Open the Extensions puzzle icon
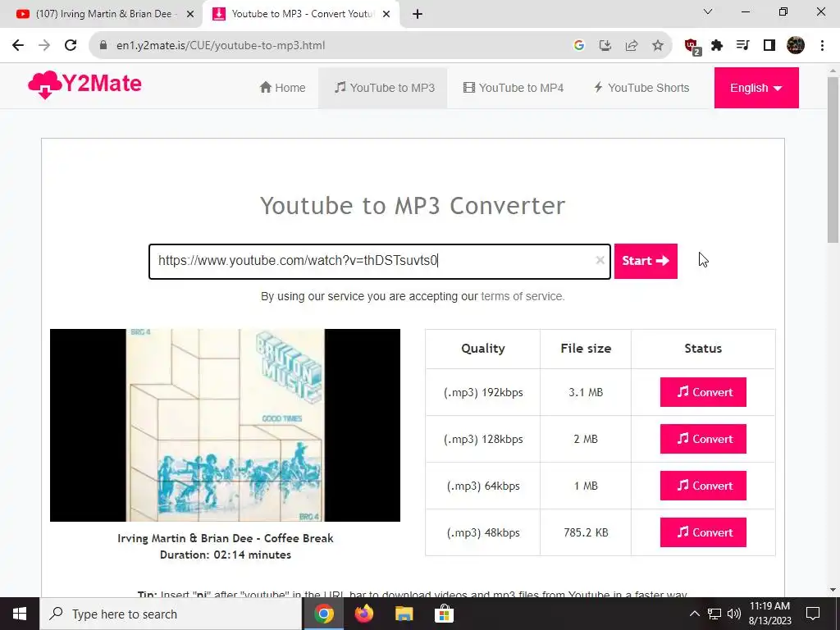The image size is (840, 630). 717,46
